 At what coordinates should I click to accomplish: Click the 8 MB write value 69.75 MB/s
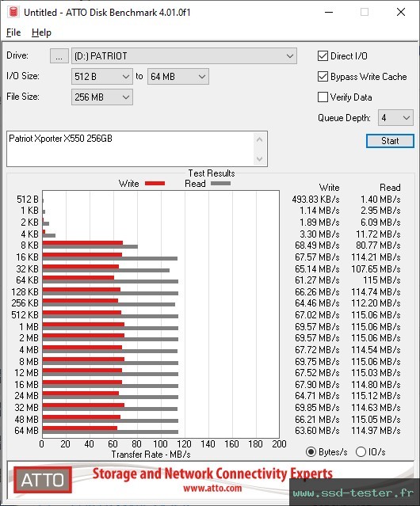click(317, 361)
